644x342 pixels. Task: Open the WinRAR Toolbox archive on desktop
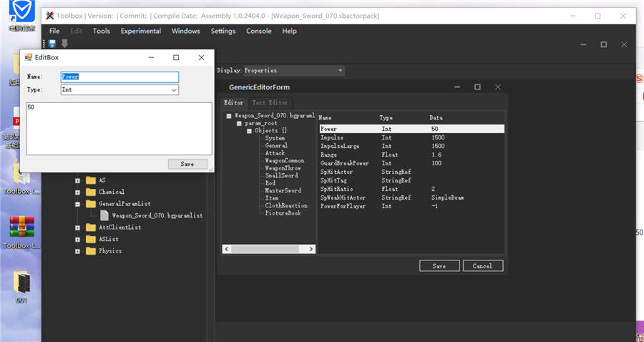click(x=21, y=228)
